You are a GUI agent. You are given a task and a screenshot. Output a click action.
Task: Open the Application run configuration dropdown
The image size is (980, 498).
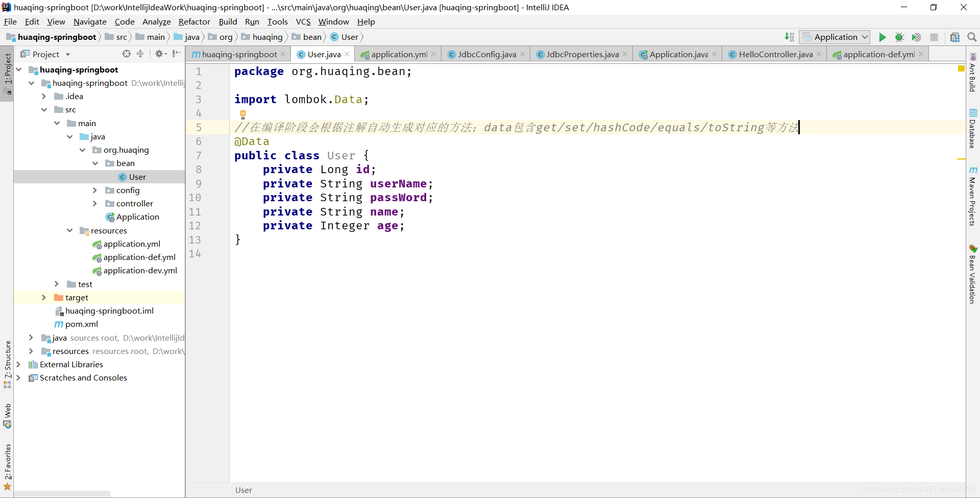coord(835,37)
